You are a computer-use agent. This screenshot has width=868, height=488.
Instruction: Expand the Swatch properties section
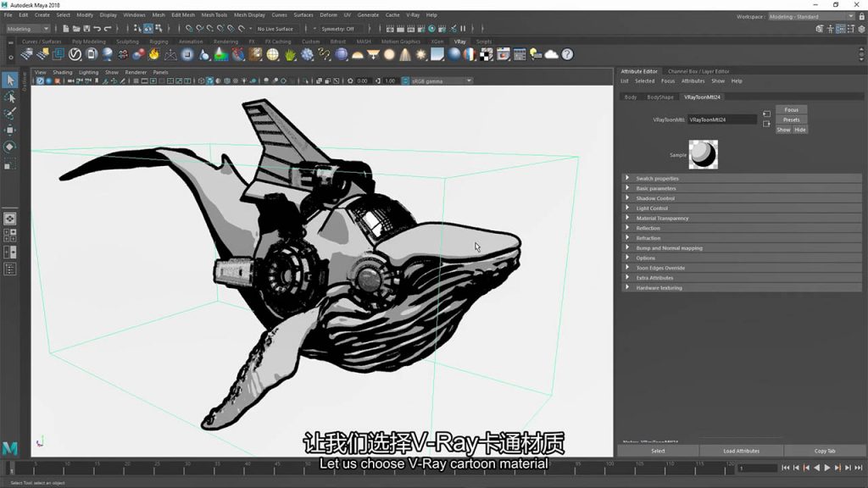tap(741, 178)
